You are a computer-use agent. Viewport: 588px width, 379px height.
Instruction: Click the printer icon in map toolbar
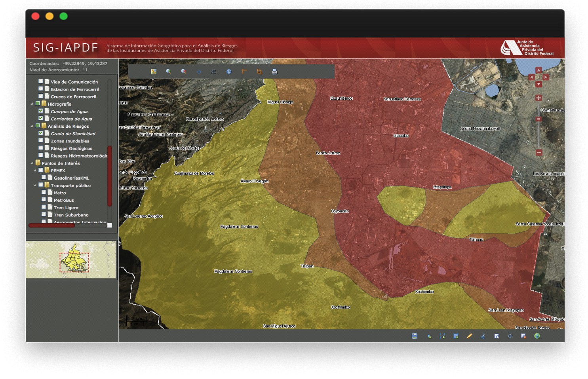tap(274, 72)
